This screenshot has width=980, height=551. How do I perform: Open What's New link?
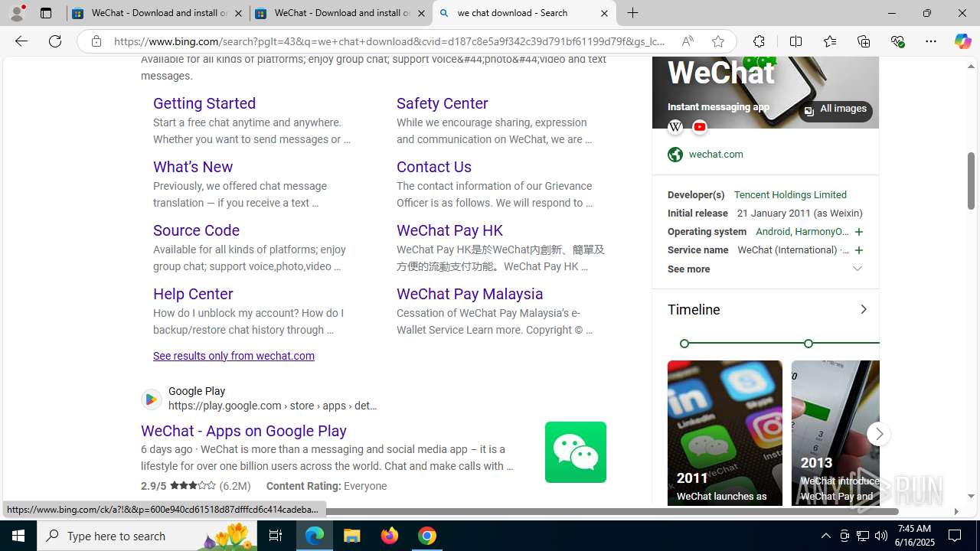[193, 167]
